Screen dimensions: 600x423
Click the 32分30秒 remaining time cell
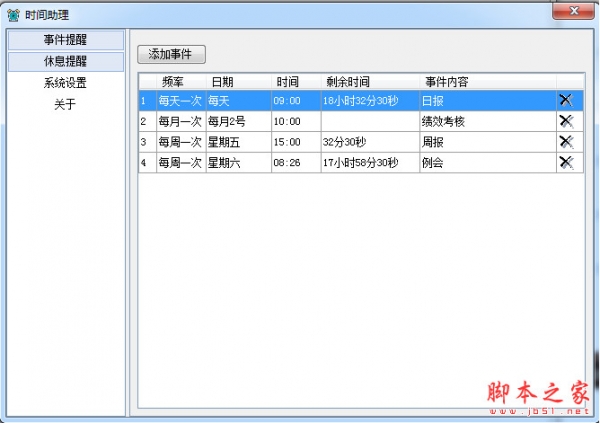(370, 142)
